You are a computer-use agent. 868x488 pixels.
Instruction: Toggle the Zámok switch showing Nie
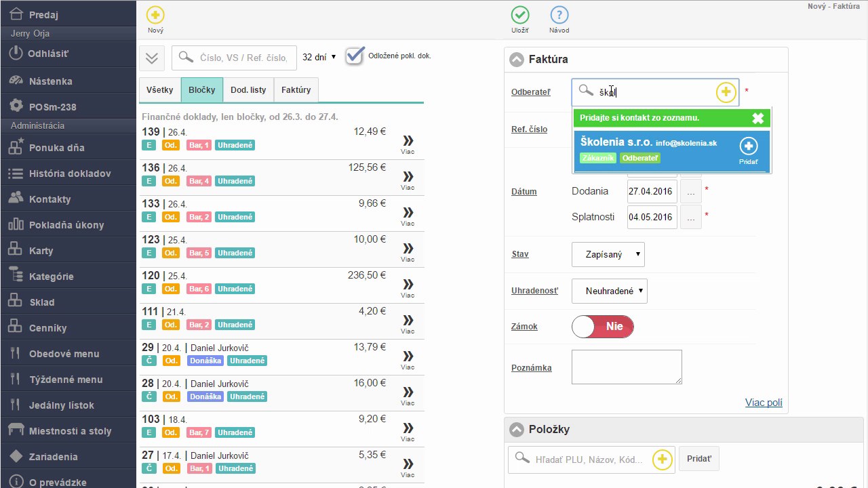603,327
